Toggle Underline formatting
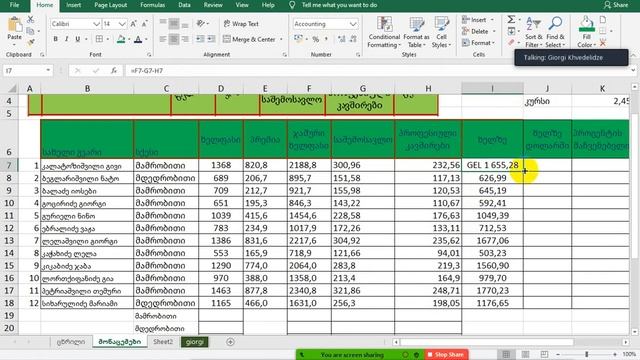640x360 pixels. tap(78, 39)
